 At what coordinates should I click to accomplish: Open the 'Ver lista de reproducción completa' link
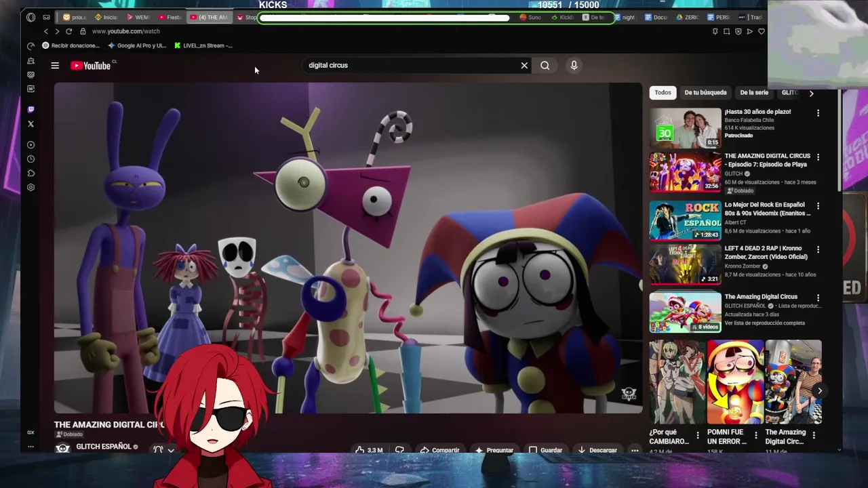[765, 323]
